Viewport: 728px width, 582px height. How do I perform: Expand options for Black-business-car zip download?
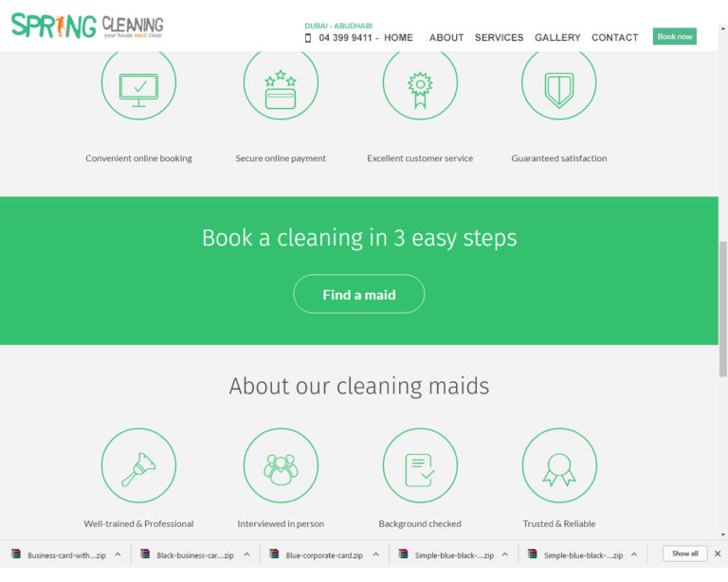pyautogui.click(x=247, y=555)
